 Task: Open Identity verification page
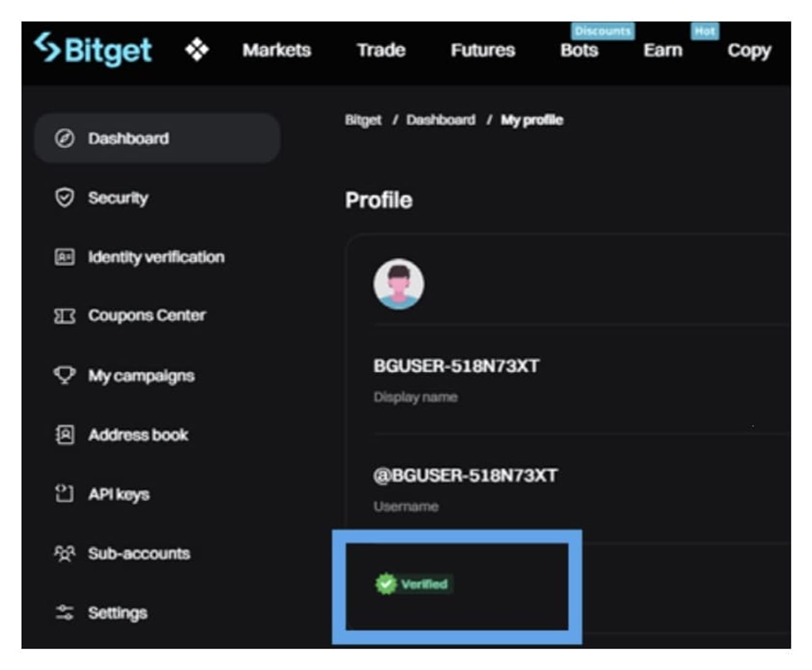156,257
